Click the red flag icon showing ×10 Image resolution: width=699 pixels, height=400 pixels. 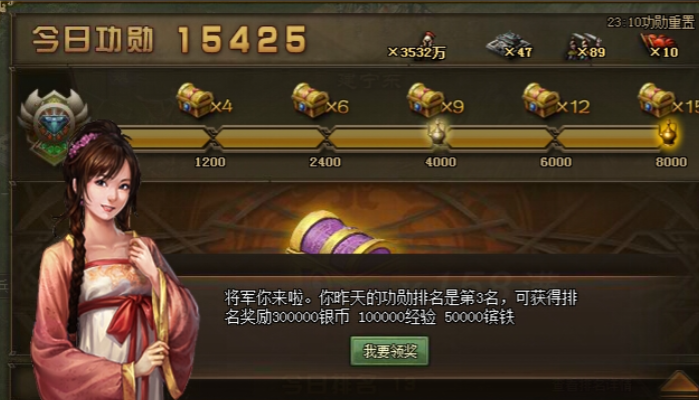655,44
